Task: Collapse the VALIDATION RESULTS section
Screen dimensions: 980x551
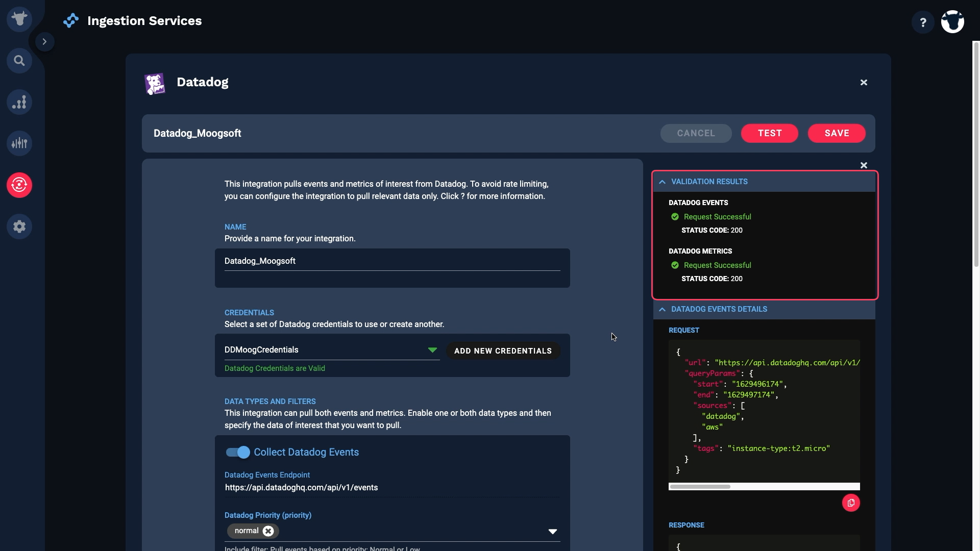Action: (x=662, y=182)
